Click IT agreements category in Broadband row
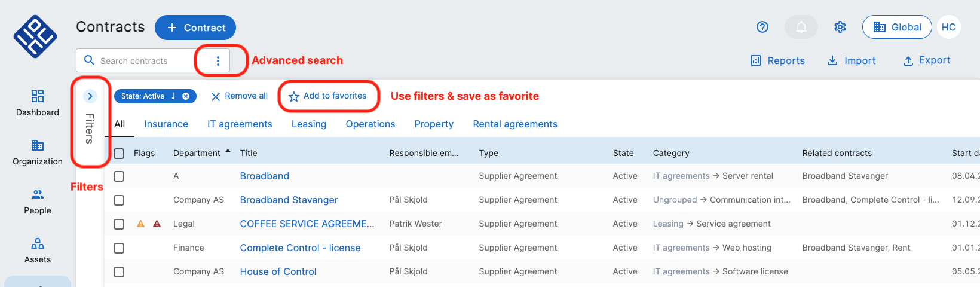Viewport: 980px width, 287px height. [681, 176]
